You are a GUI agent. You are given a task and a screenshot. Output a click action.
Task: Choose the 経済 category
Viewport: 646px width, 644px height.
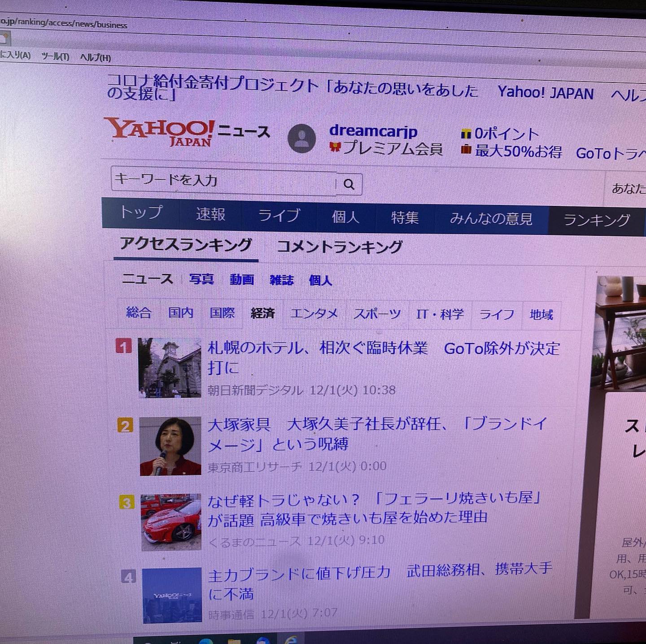click(262, 313)
